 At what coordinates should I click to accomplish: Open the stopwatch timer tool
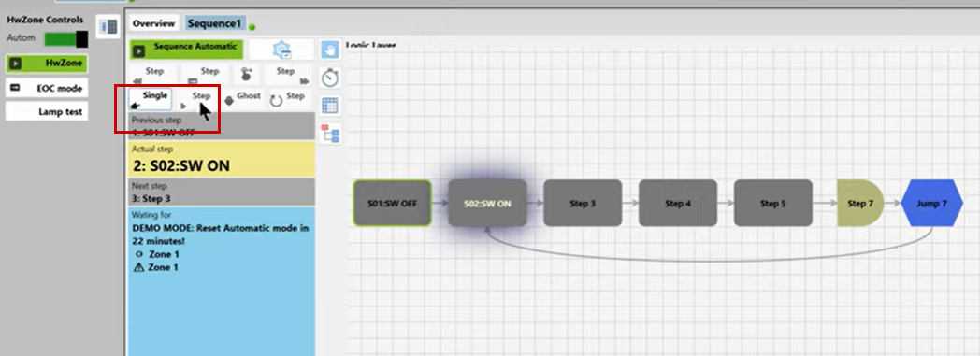point(330,78)
